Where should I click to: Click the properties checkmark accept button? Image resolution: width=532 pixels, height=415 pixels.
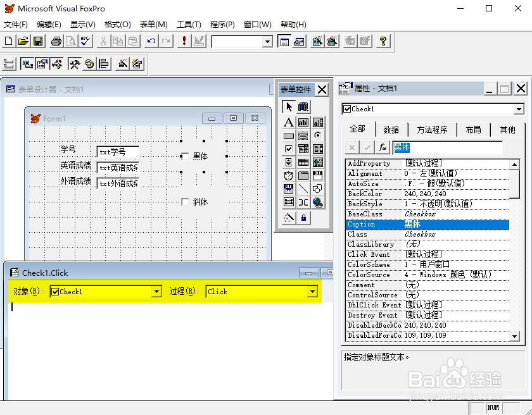[x=367, y=147]
